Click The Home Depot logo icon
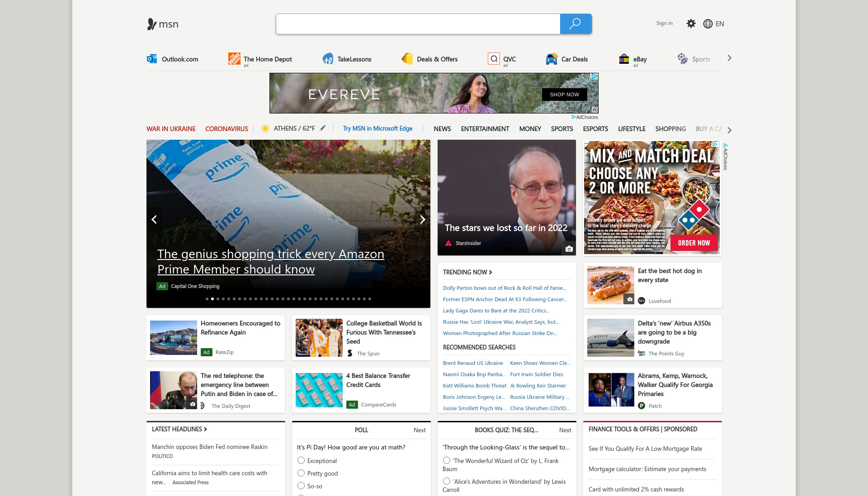The height and width of the screenshot is (496, 868). 234,59
